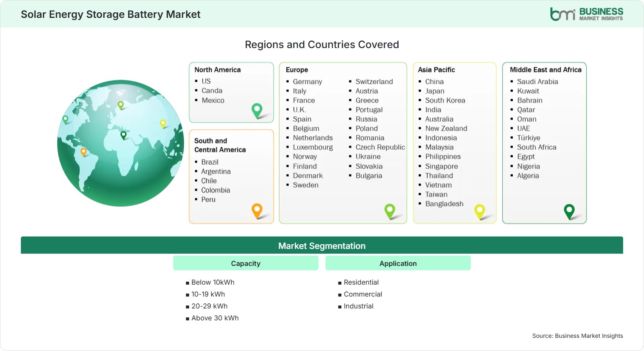Click 'Netherlands' in Europe list

click(313, 138)
